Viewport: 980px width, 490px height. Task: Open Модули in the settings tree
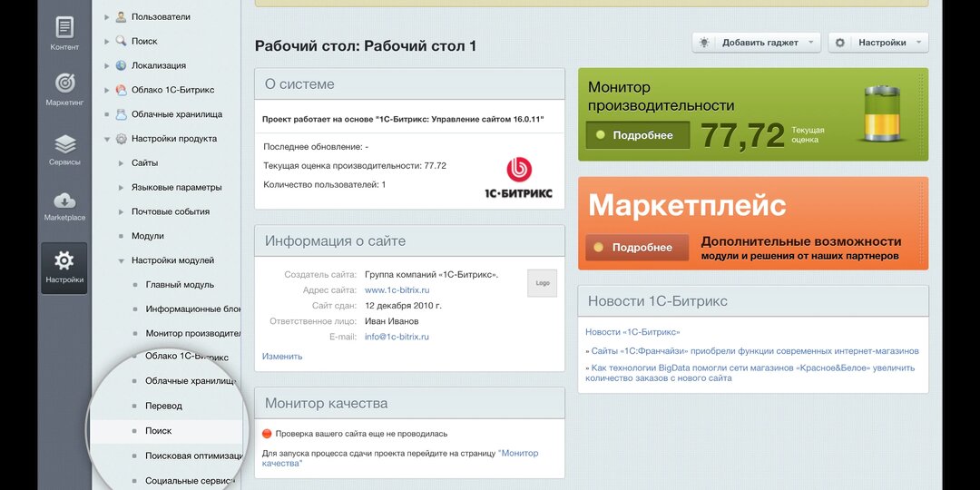pos(148,236)
